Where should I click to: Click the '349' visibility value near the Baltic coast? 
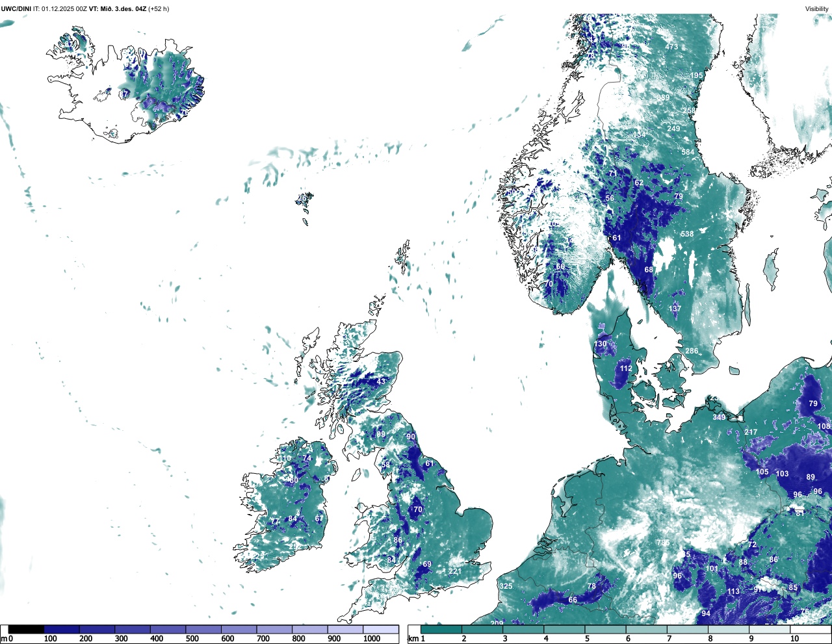point(719,417)
